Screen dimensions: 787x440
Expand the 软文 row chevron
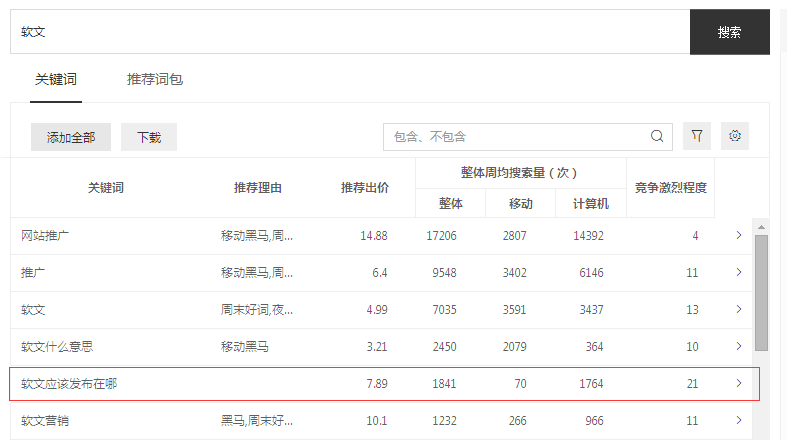coord(738,310)
